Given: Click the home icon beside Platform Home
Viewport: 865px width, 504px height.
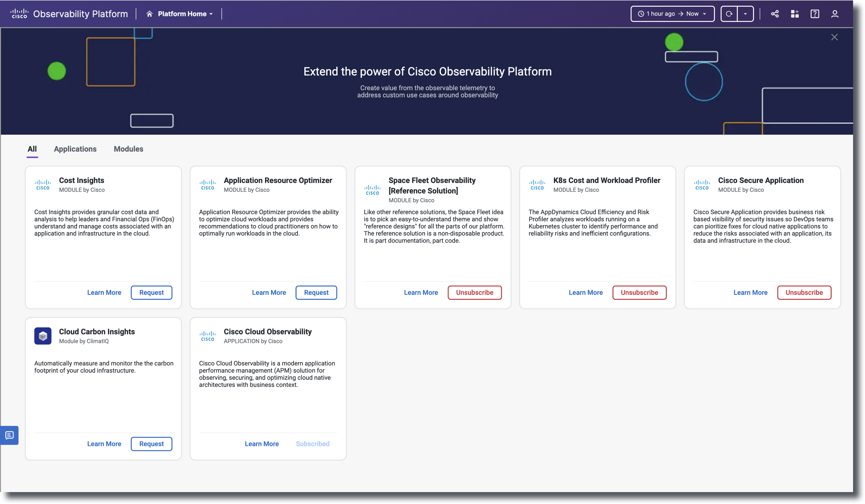Looking at the screenshot, I should [x=149, y=14].
